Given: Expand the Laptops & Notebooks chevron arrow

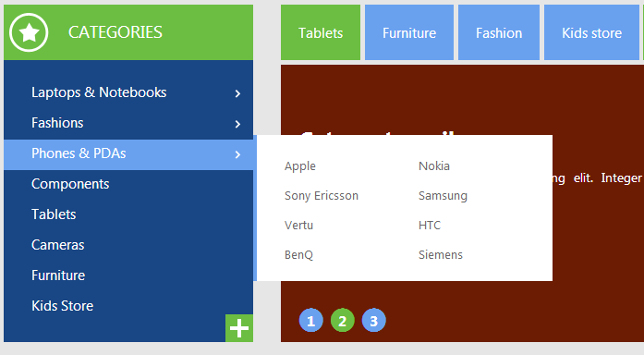Looking at the screenshot, I should tap(237, 93).
